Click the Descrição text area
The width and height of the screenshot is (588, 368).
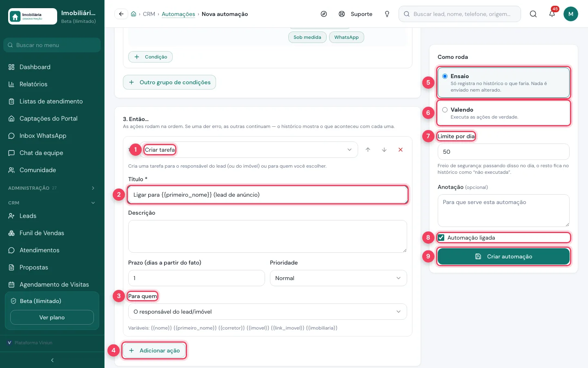coord(267,236)
